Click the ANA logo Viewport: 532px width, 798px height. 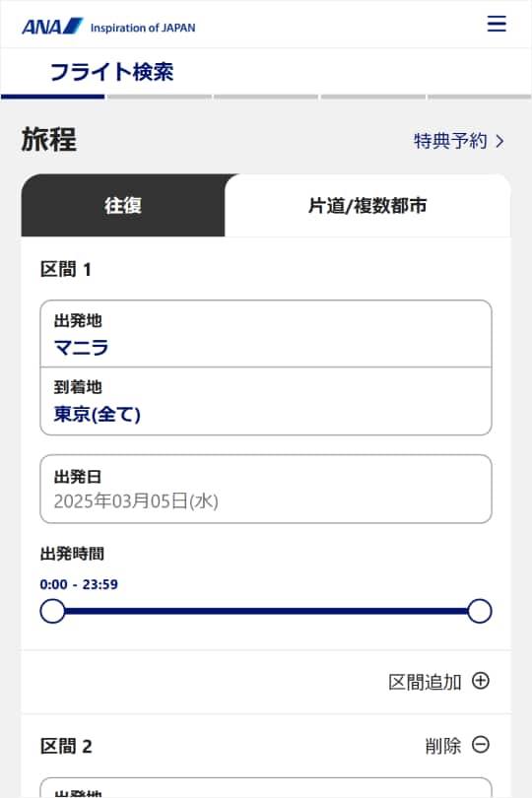(x=52, y=27)
